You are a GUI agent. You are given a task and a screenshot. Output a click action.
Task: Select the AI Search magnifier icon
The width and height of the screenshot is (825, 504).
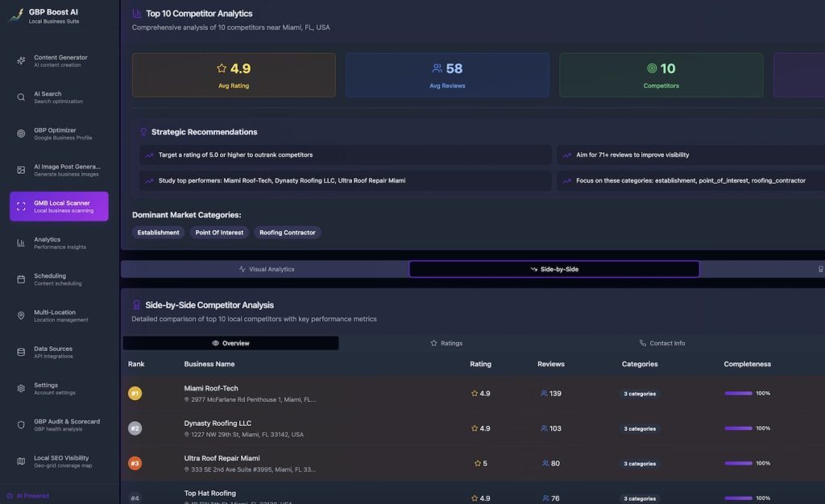pyautogui.click(x=21, y=97)
